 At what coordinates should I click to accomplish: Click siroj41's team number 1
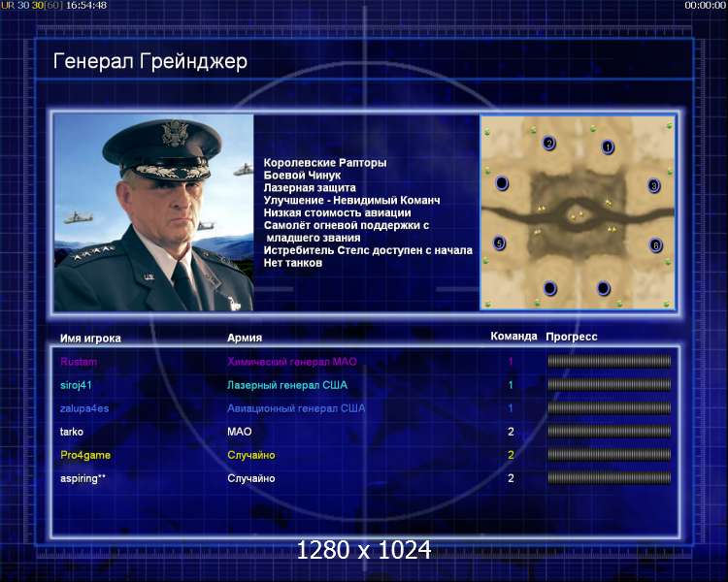511,385
